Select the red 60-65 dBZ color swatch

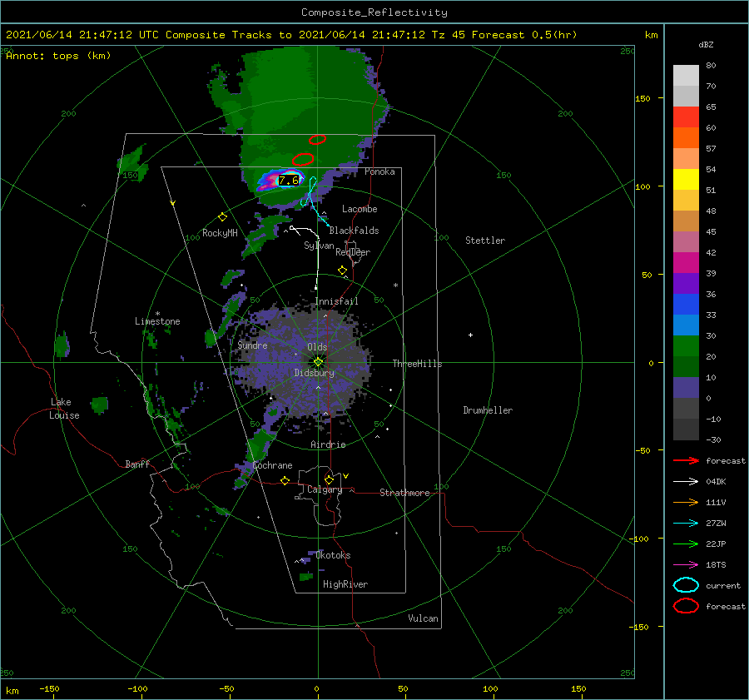coord(686,117)
